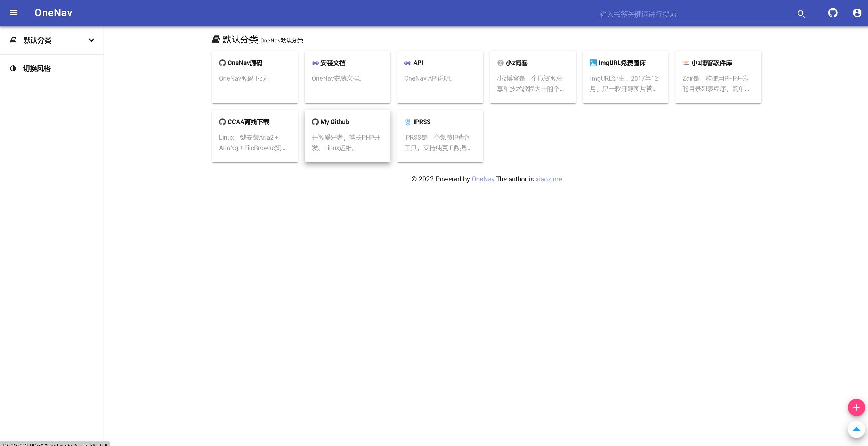This screenshot has width=868, height=446.
Task: Click the search magnifier icon
Action: [801, 14]
